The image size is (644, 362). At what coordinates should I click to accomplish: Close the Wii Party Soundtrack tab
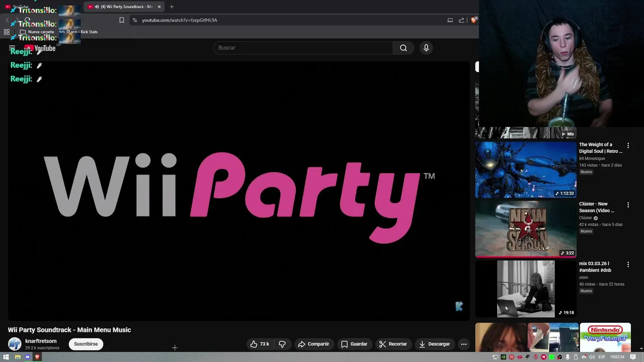click(159, 7)
